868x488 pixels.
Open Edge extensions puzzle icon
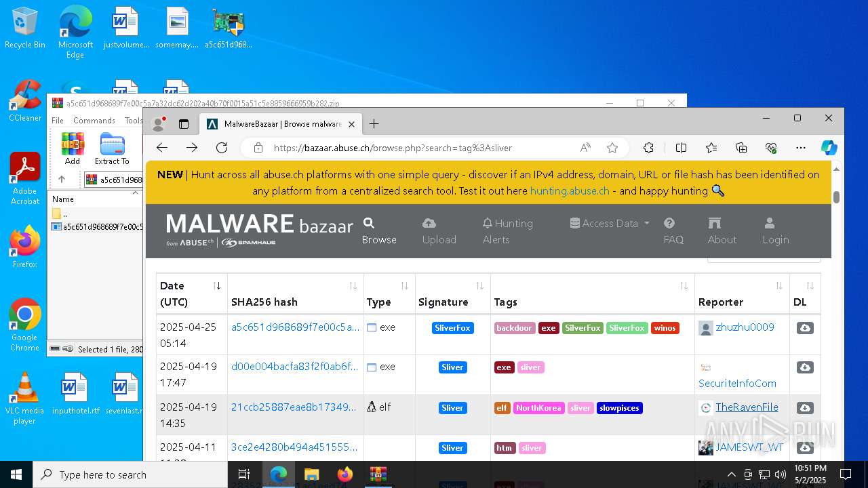point(649,148)
